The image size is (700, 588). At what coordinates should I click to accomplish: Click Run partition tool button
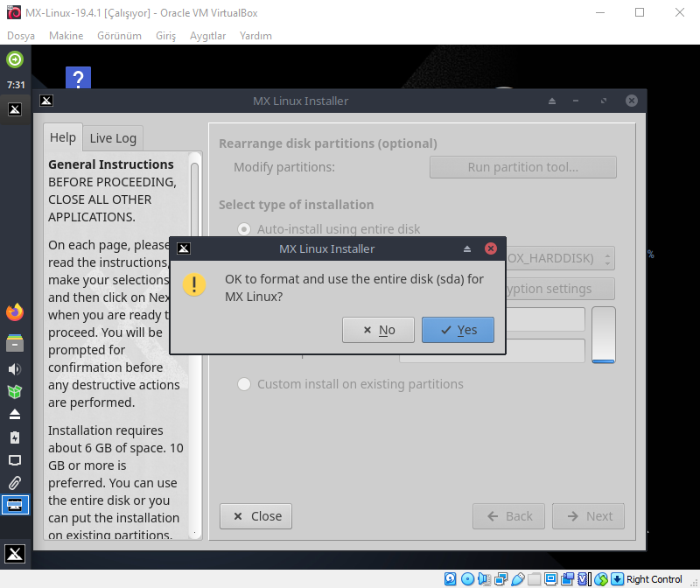(522, 167)
